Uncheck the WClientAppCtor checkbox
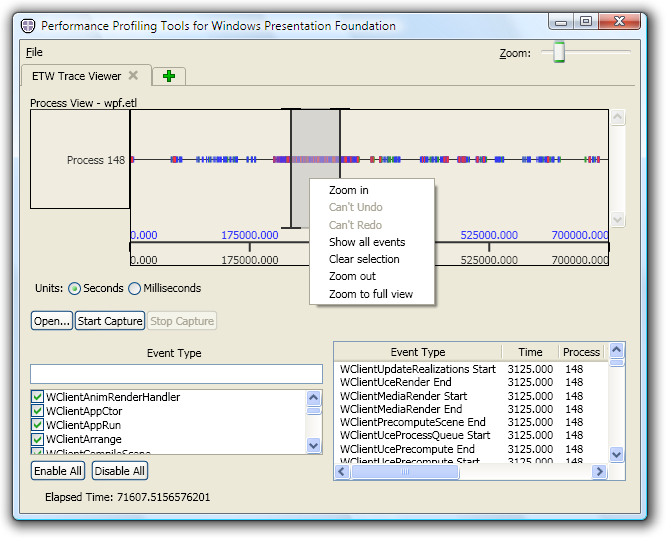Image resolution: width=666 pixels, height=538 pixels. (37, 411)
